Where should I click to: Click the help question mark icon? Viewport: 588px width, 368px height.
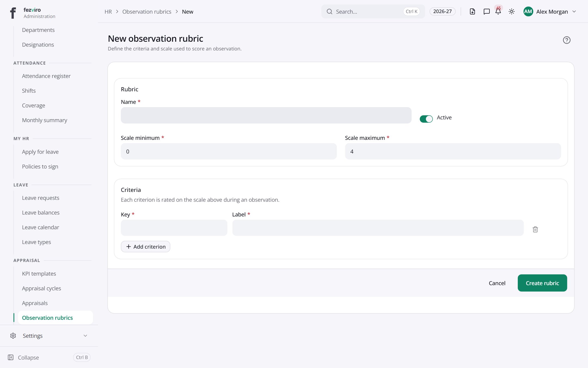pyautogui.click(x=566, y=40)
